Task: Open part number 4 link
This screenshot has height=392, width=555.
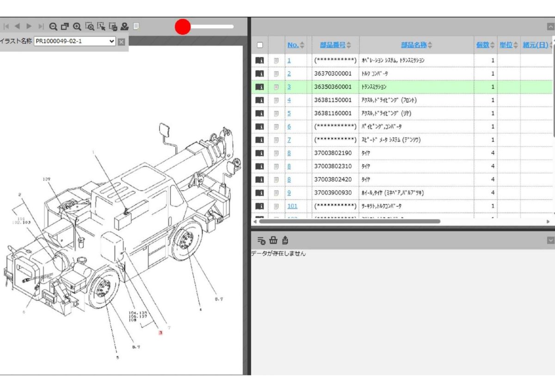Action: point(289,100)
